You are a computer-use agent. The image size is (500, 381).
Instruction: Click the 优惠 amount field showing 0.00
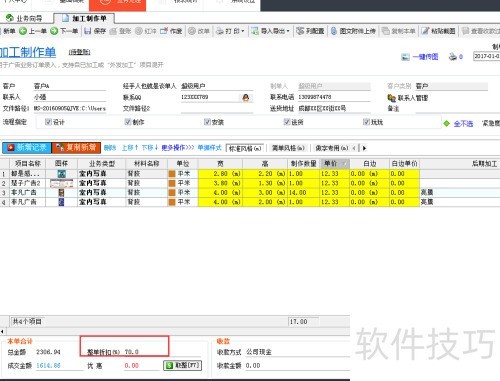click(142, 365)
